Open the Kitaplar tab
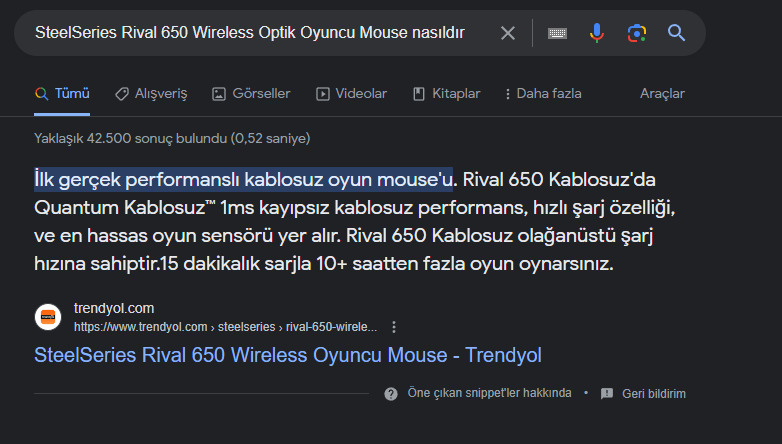 click(446, 94)
